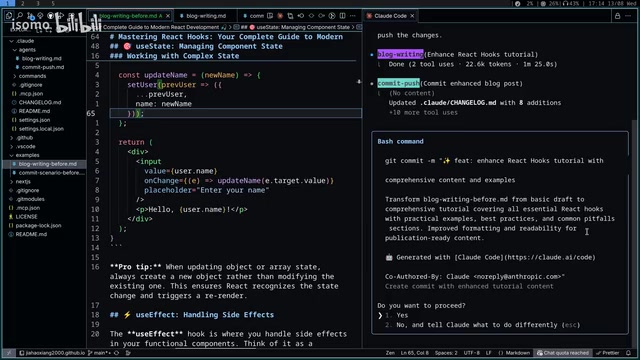Change indentation via Spaces: 2
640x360 pixels.
[x=446, y=353]
